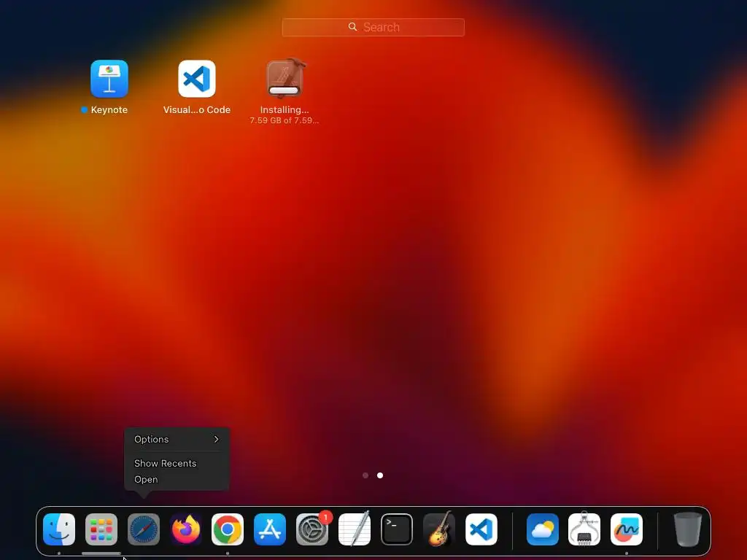
Task: Choose Open in the Dock context menu
Action: (x=177, y=480)
